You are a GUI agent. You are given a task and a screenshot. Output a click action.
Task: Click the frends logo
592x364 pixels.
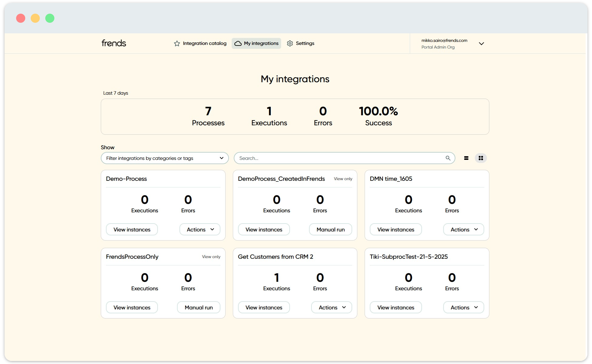click(x=114, y=43)
